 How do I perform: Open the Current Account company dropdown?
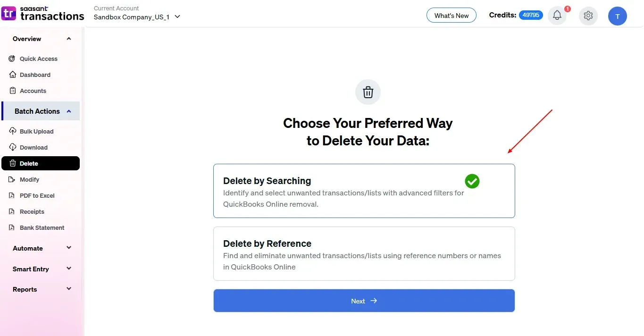137,17
